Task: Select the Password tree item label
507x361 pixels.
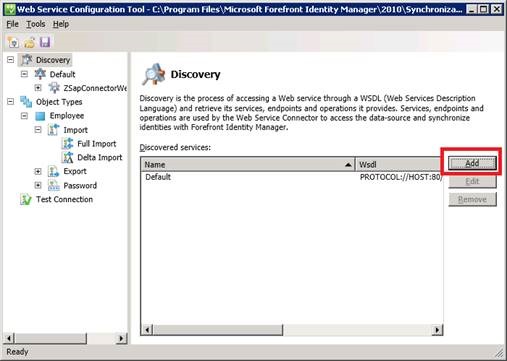Action: coord(80,185)
